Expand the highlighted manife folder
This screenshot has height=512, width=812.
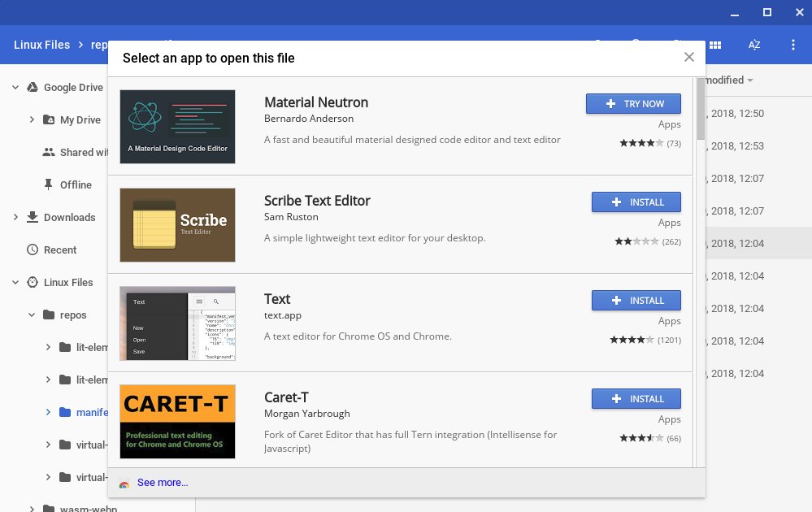(48, 413)
